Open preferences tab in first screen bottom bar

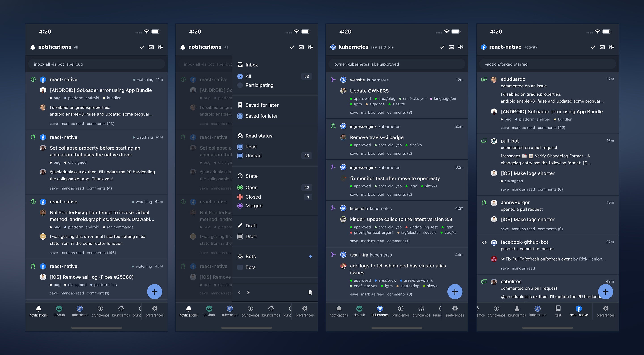click(x=155, y=311)
